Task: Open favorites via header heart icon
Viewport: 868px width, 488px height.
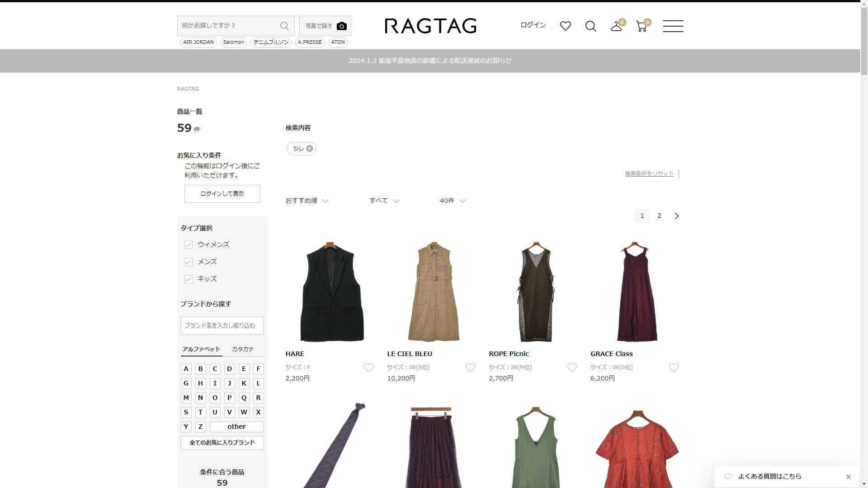Action: 565,26
